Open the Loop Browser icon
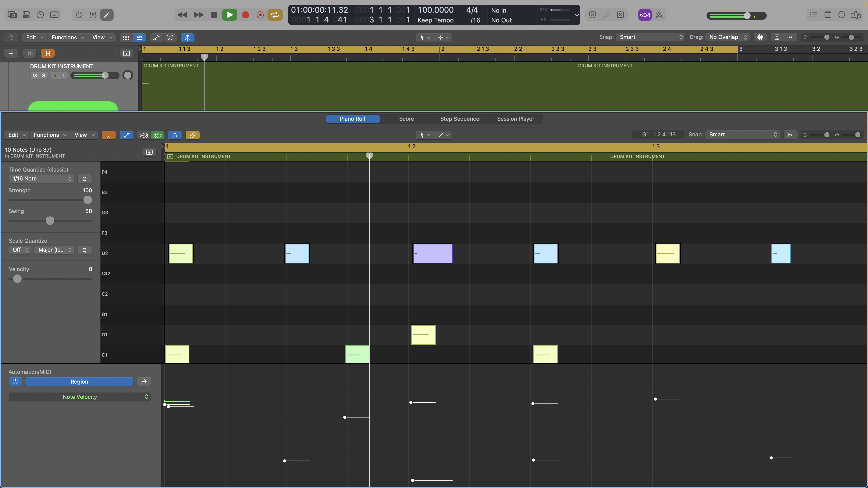This screenshot has width=868, height=488. point(841,15)
